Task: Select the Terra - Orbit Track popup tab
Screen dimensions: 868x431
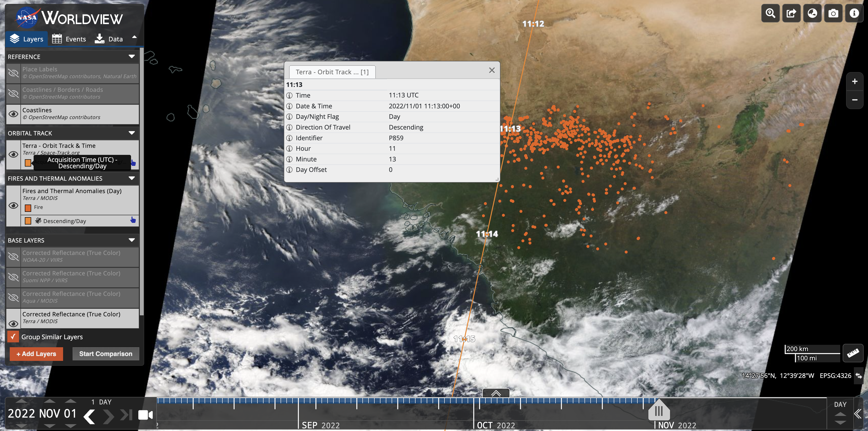Action: [332, 72]
